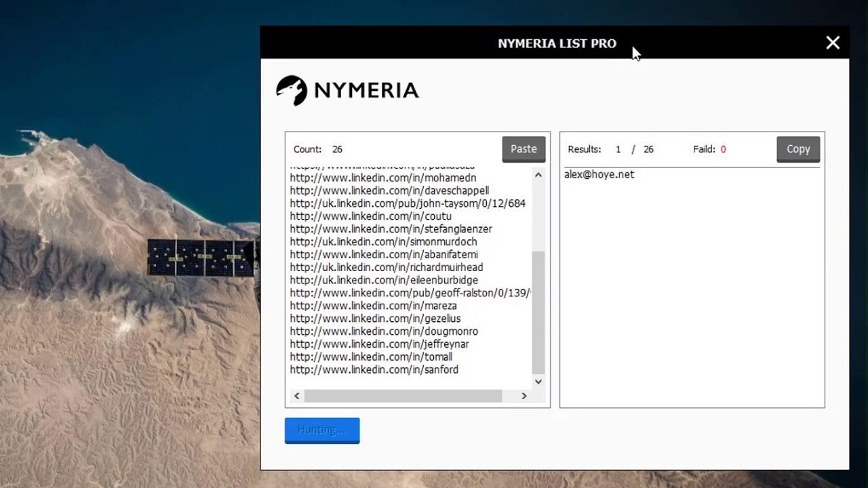Click the Paste button
868x488 pixels.
coord(524,149)
